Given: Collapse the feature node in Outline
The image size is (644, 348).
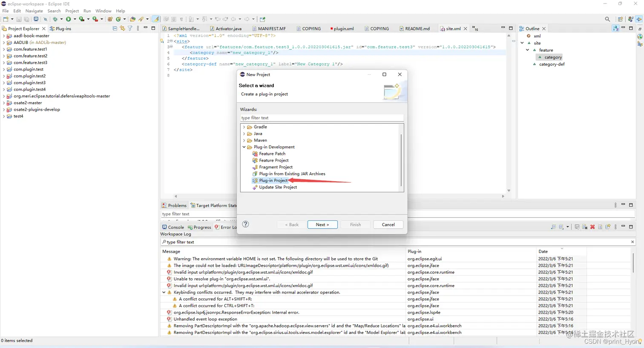Looking at the screenshot, I should click(x=527, y=50).
